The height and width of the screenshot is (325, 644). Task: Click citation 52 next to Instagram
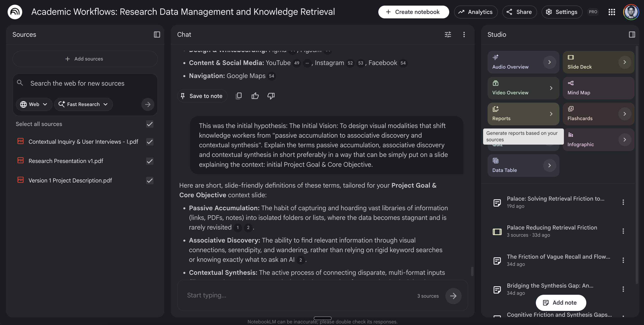tap(350, 63)
